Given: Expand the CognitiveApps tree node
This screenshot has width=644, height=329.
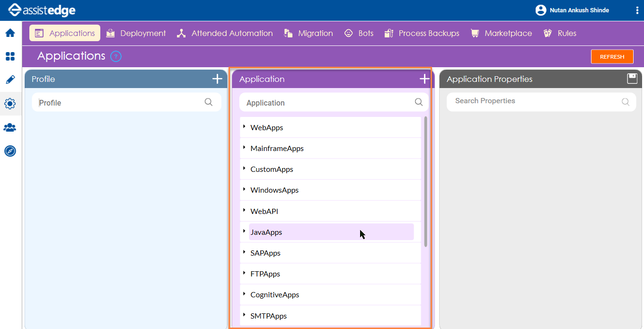Looking at the screenshot, I should (244, 294).
